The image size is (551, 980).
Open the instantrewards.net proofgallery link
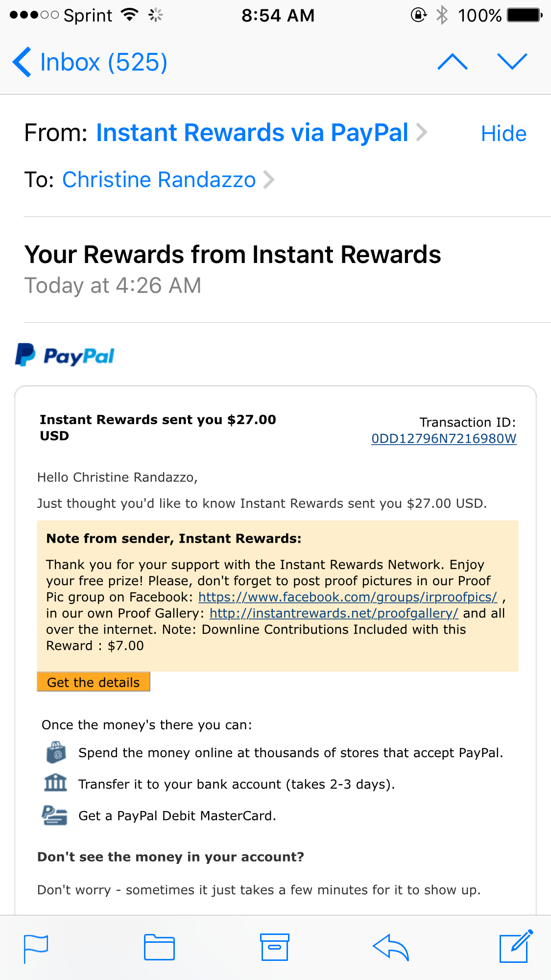(334, 613)
